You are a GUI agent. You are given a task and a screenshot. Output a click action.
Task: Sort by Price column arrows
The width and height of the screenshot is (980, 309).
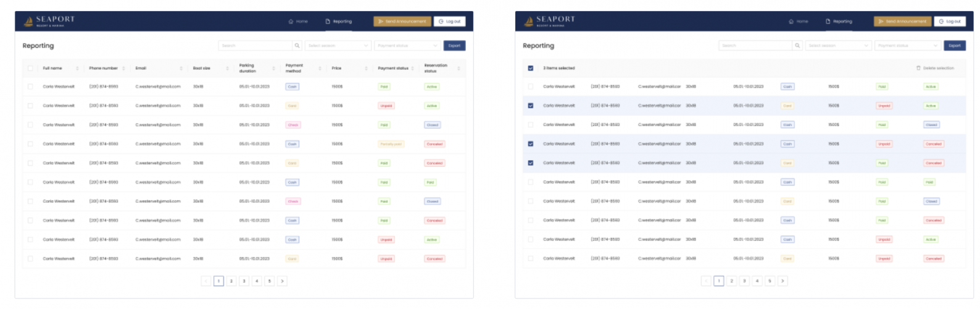tap(366, 69)
